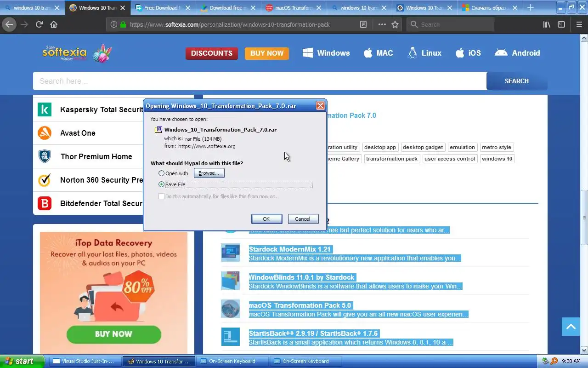
Task: Click the site Search here field
Action: [x=260, y=81]
